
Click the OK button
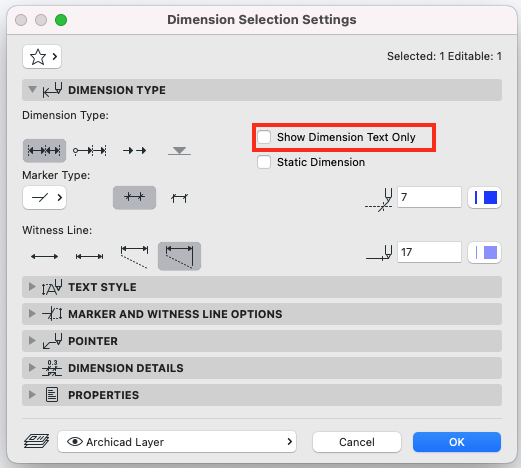pyautogui.click(x=457, y=442)
